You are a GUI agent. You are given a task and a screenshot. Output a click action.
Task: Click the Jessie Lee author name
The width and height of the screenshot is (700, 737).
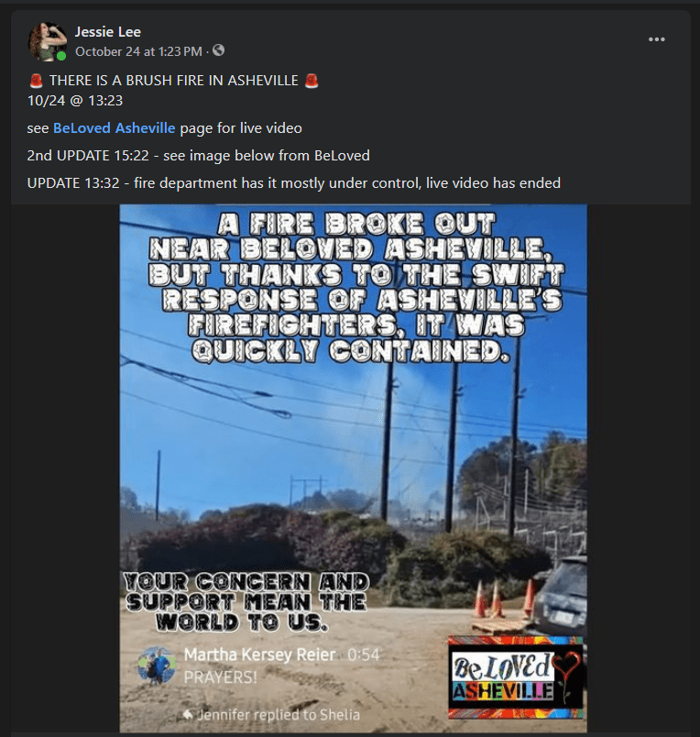(107, 31)
